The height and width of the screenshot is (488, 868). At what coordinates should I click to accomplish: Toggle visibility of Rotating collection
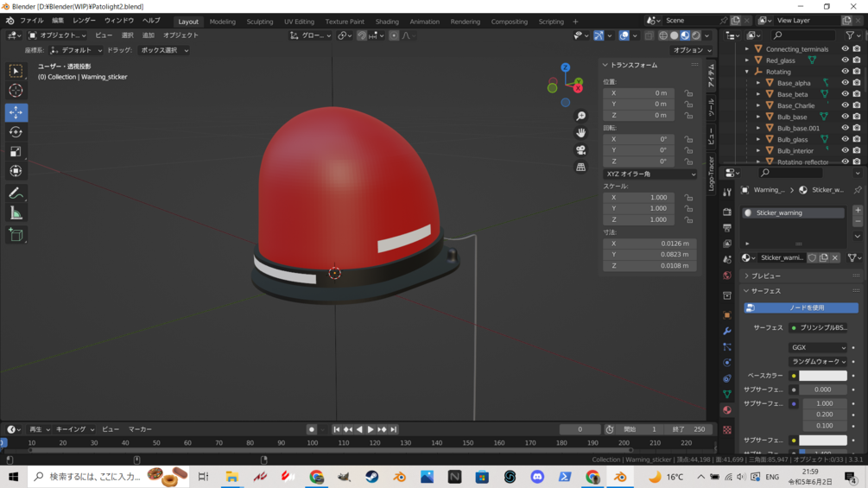(845, 72)
